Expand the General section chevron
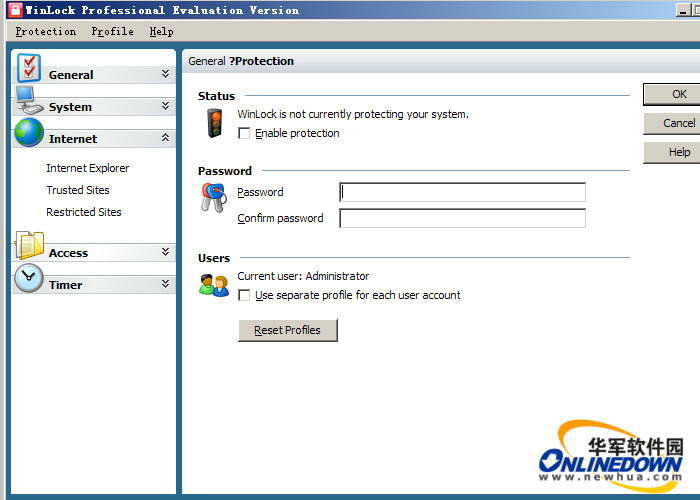Image resolution: width=700 pixels, height=500 pixels. point(166,74)
